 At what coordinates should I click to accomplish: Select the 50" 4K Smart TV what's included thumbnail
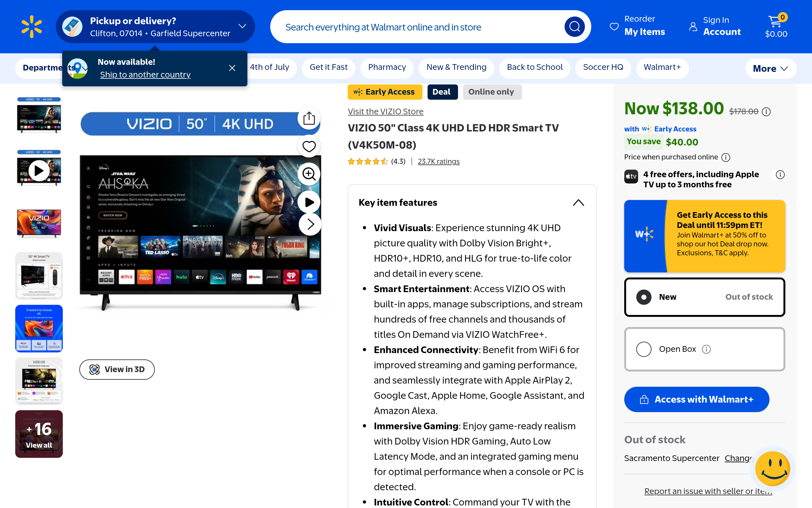click(39, 276)
